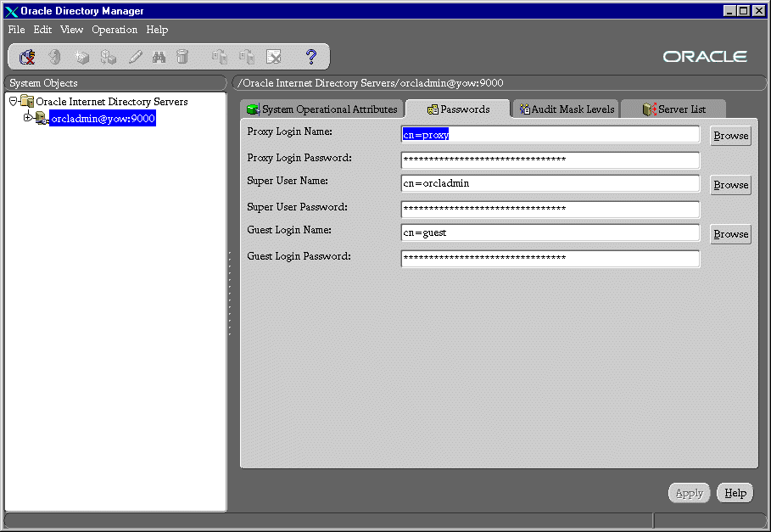Click the pencil Edit toolbar icon
This screenshot has height=532, width=771.
point(135,57)
